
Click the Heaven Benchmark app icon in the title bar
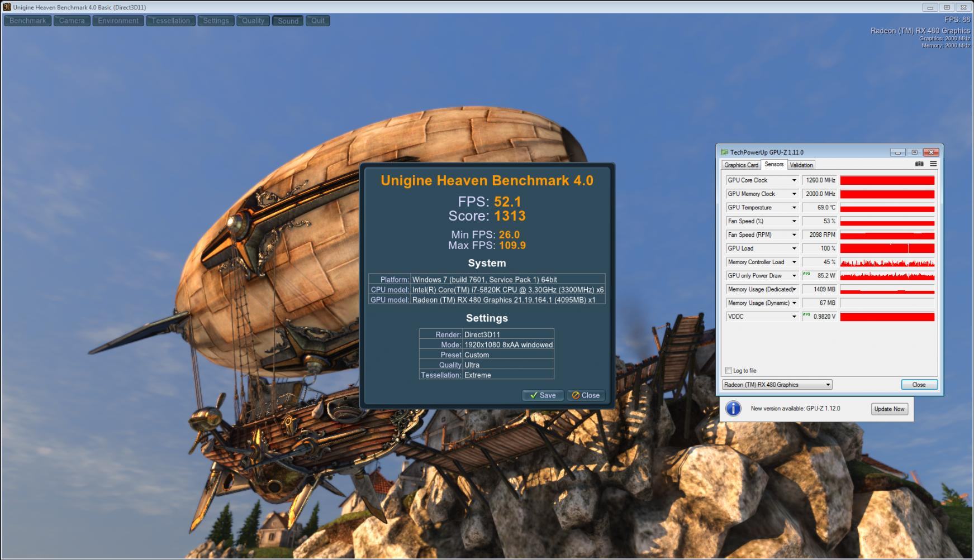[x=7, y=7]
